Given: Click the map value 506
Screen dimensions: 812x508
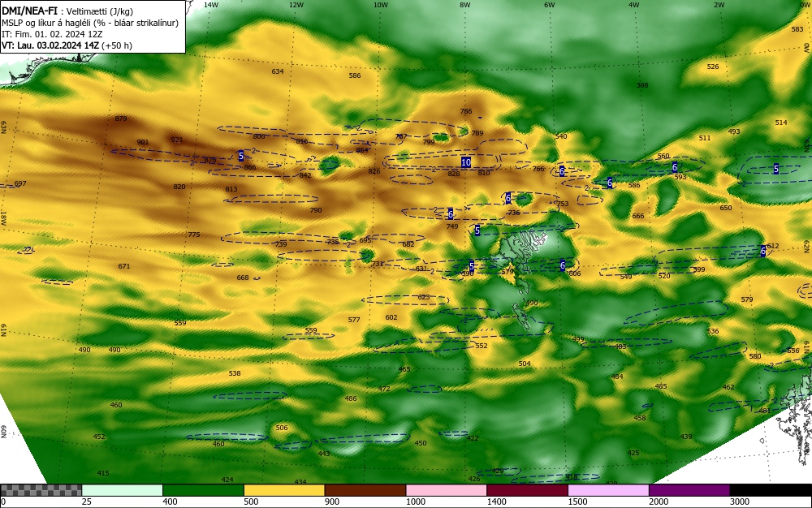Looking at the screenshot, I should click(x=281, y=428).
